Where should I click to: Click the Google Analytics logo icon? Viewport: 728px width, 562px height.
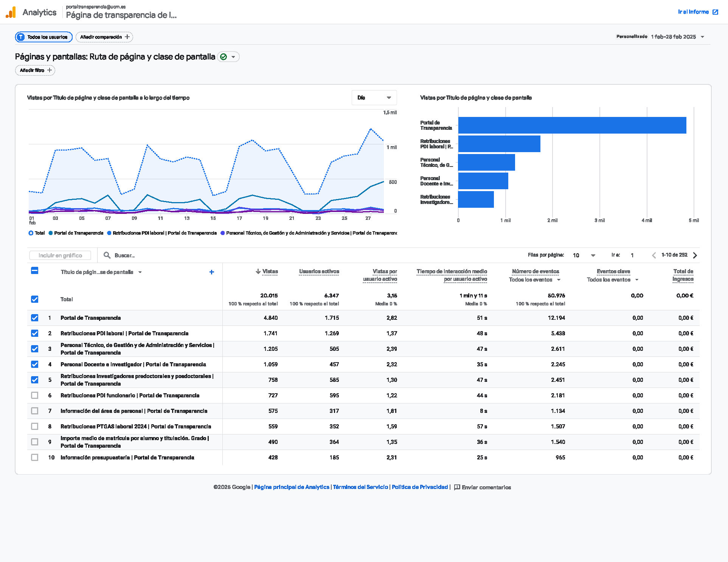click(x=11, y=12)
